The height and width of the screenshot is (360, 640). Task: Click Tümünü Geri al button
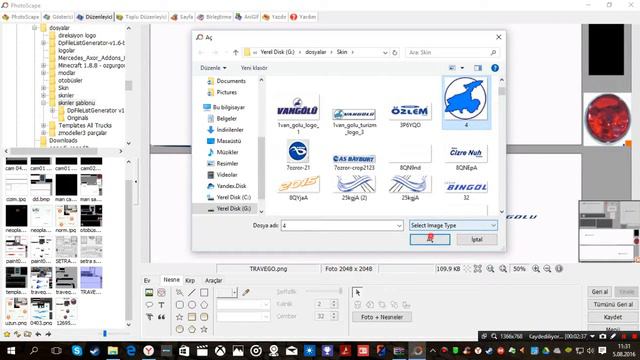click(613, 304)
